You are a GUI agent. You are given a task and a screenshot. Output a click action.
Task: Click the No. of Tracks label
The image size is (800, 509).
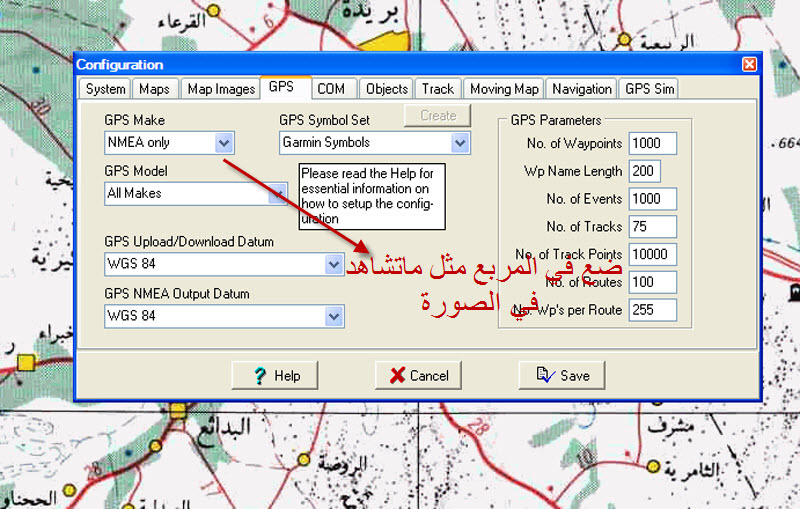[x=584, y=226]
